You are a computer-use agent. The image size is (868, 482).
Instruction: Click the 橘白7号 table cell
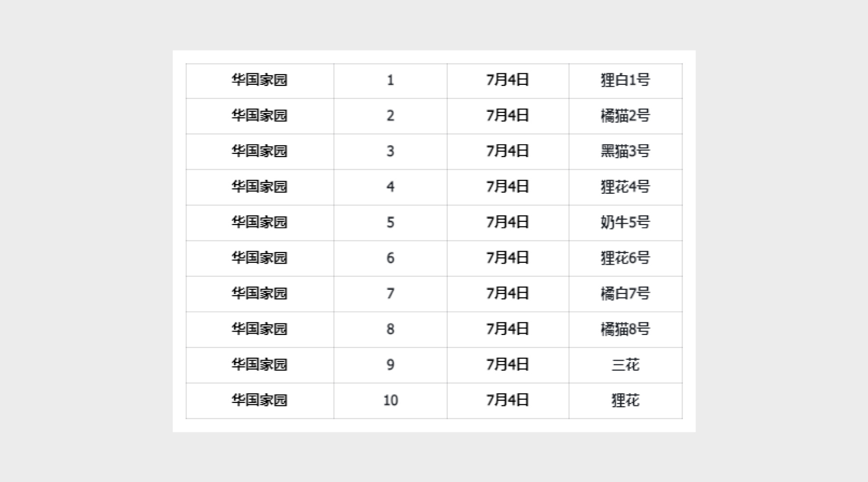tap(625, 294)
